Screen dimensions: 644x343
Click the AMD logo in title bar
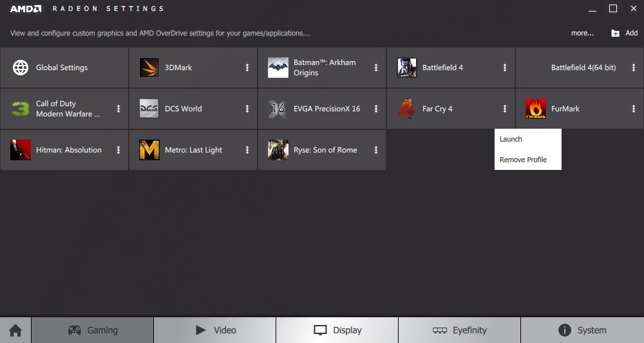click(26, 8)
